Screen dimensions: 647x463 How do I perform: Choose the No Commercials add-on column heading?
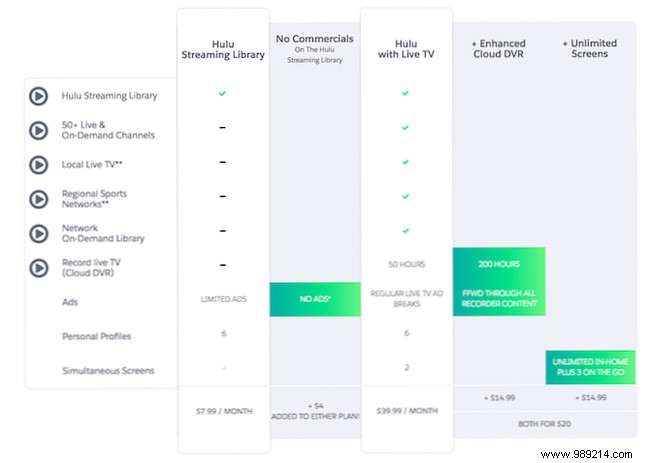coord(315,50)
